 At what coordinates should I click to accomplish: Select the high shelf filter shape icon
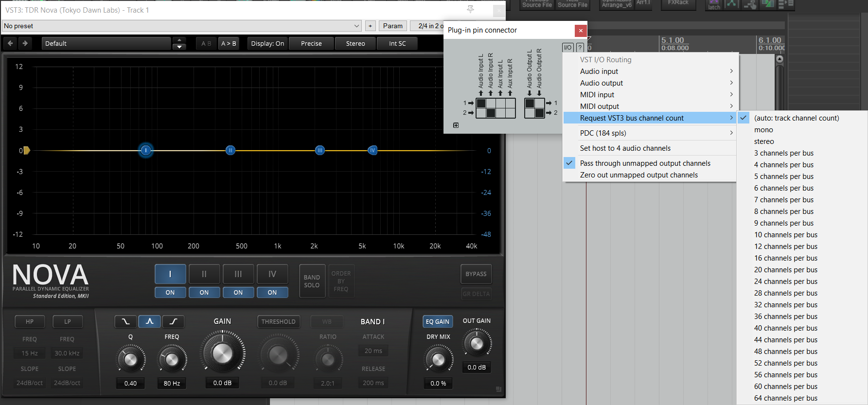pos(173,321)
